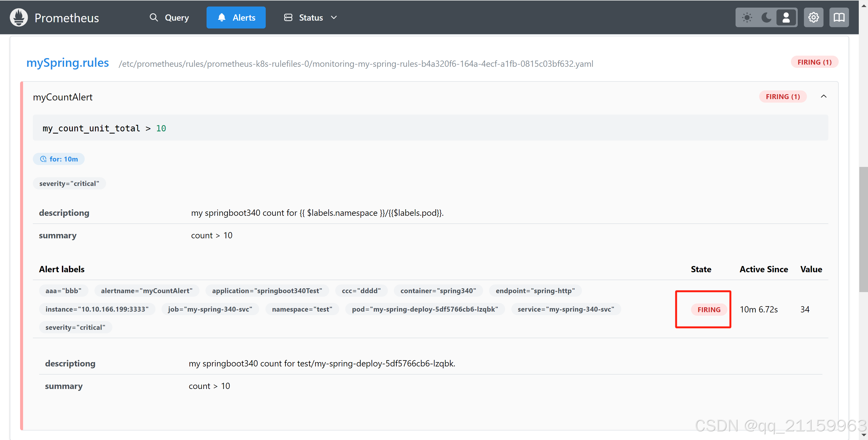Open the Query tab
The image size is (868, 440).
coord(169,18)
